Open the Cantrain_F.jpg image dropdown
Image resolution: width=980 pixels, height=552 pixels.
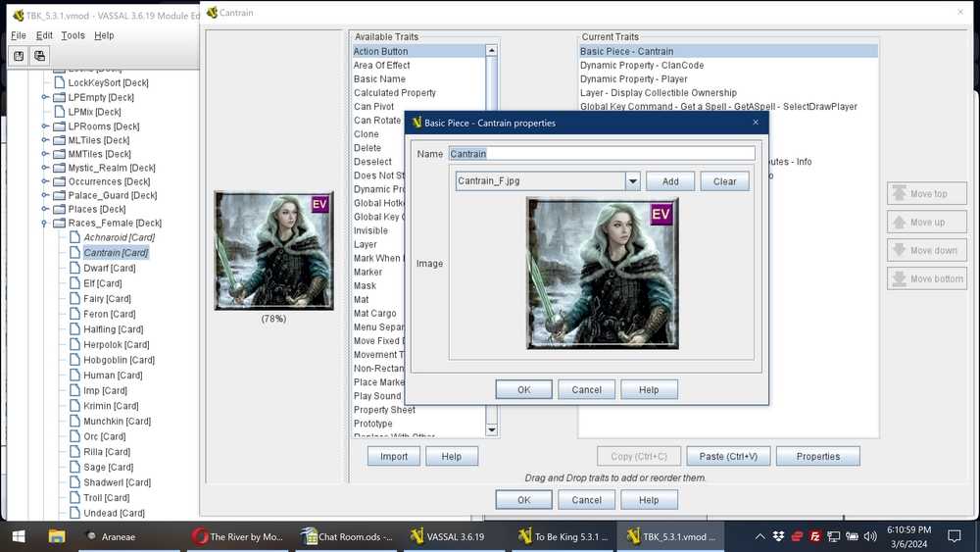point(632,181)
